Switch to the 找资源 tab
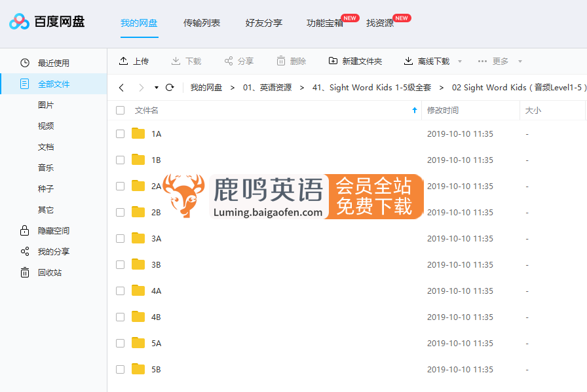Screen dimensions: 587x392 [380, 23]
